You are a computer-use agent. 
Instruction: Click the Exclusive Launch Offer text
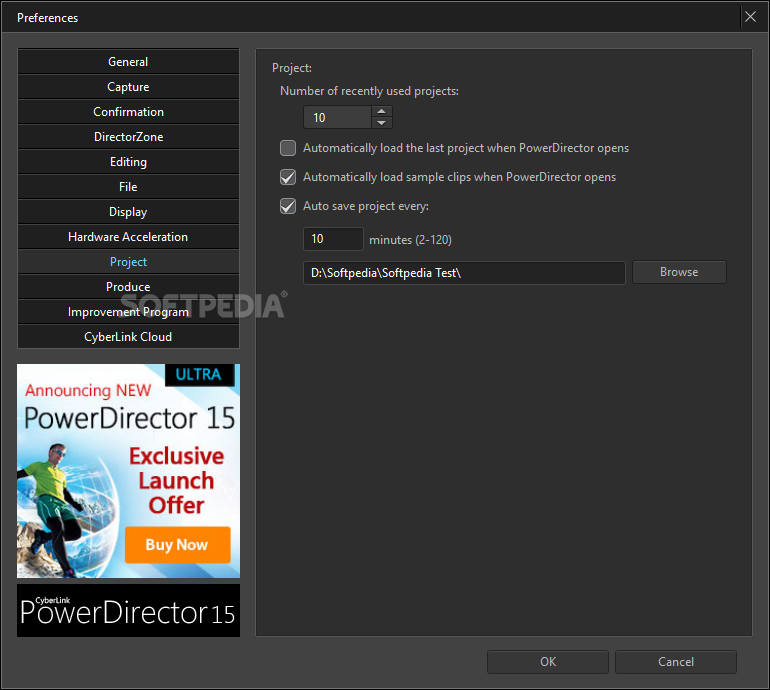177,481
